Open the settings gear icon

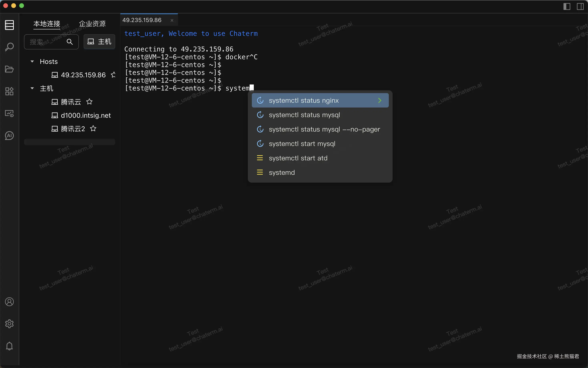9,324
